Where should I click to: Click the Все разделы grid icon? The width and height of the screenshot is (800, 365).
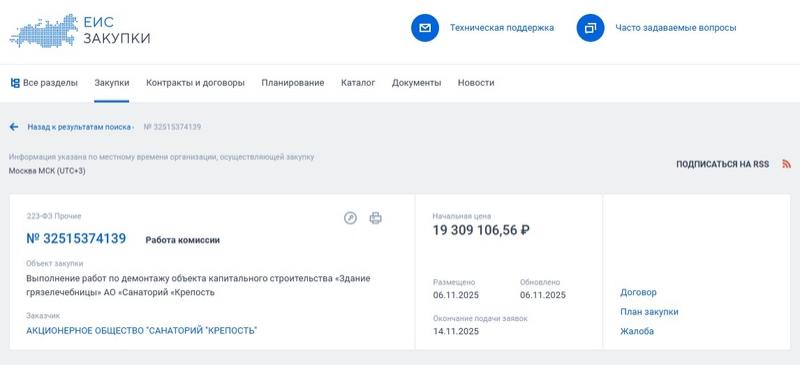[x=15, y=83]
